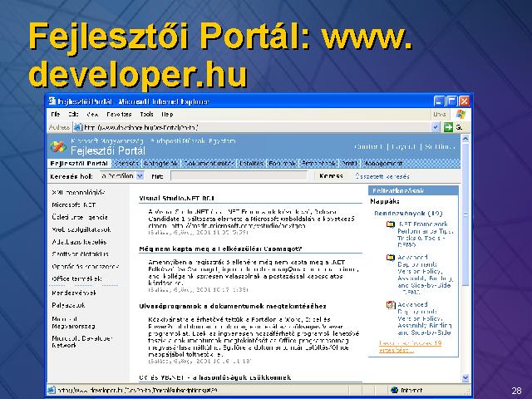Open the Favorites menu
Image resolution: width=532 pixels, height=399 pixels.
coord(119,115)
